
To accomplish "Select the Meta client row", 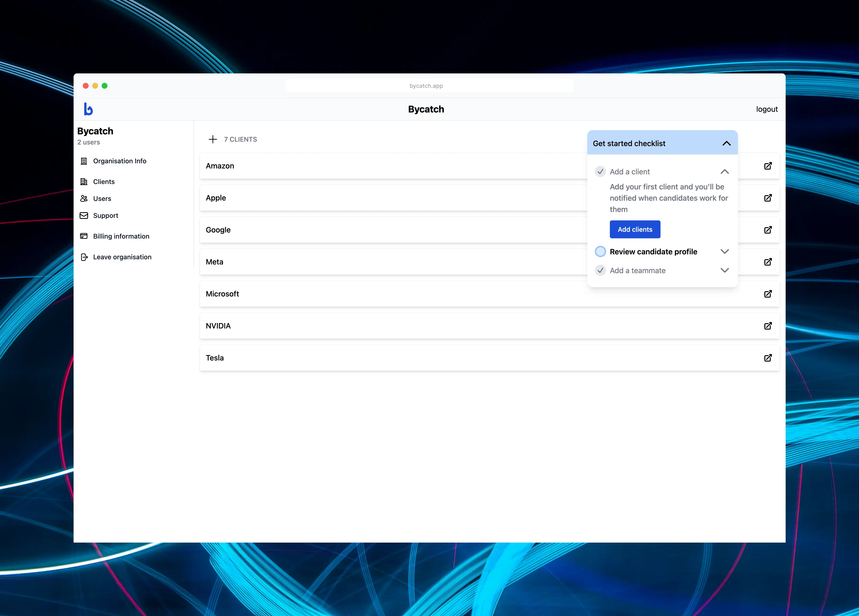I will (489, 262).
